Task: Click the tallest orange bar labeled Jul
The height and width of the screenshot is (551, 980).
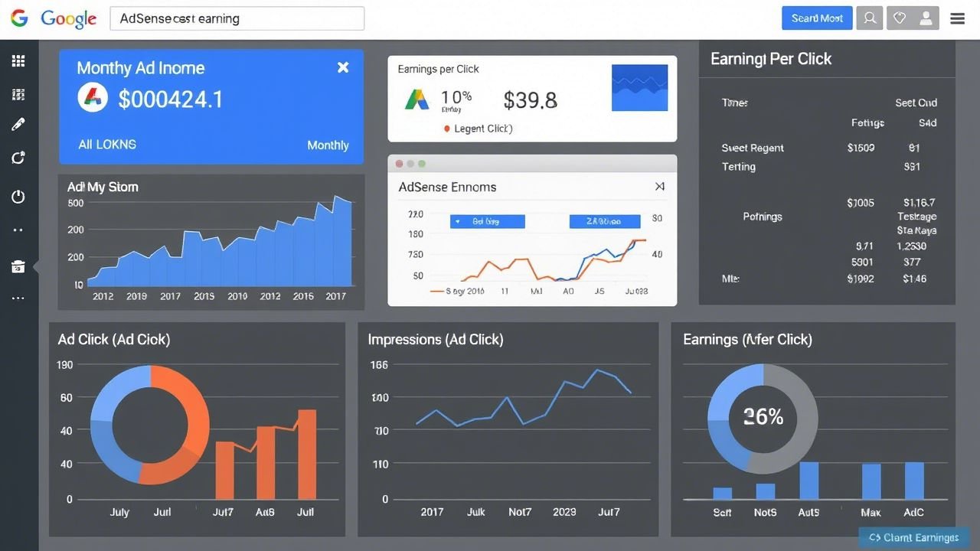Action: pyautogui.click(x=307, y=455)
